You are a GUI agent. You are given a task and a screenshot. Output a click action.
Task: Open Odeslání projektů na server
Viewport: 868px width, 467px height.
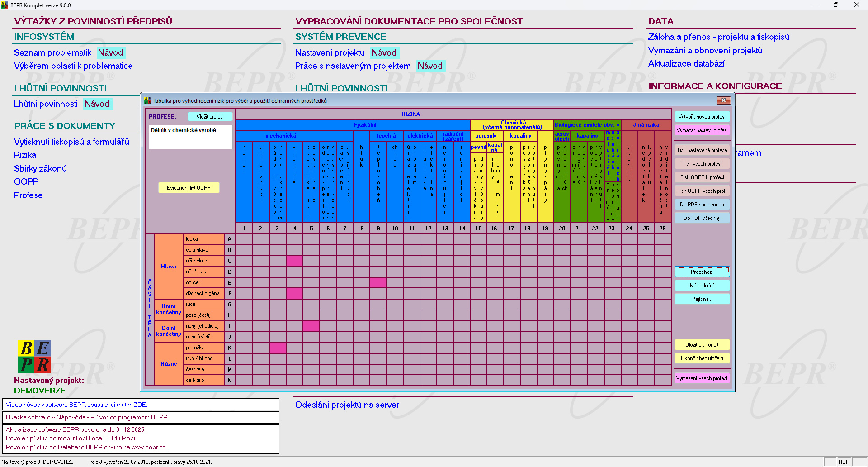[x=347, y=405]
